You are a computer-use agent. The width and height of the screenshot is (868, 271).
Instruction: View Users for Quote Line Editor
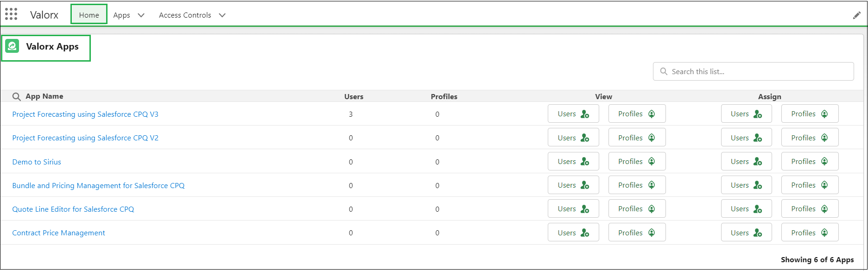coord(573,208)
